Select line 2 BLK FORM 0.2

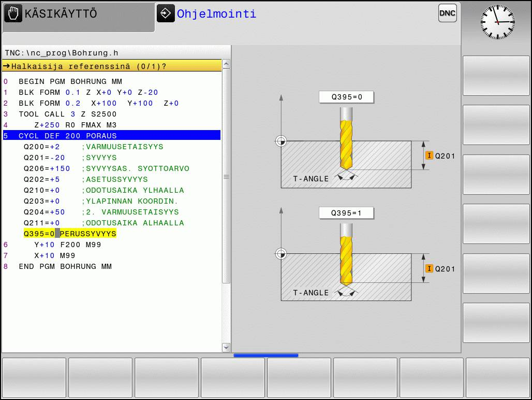coord(112,103)
